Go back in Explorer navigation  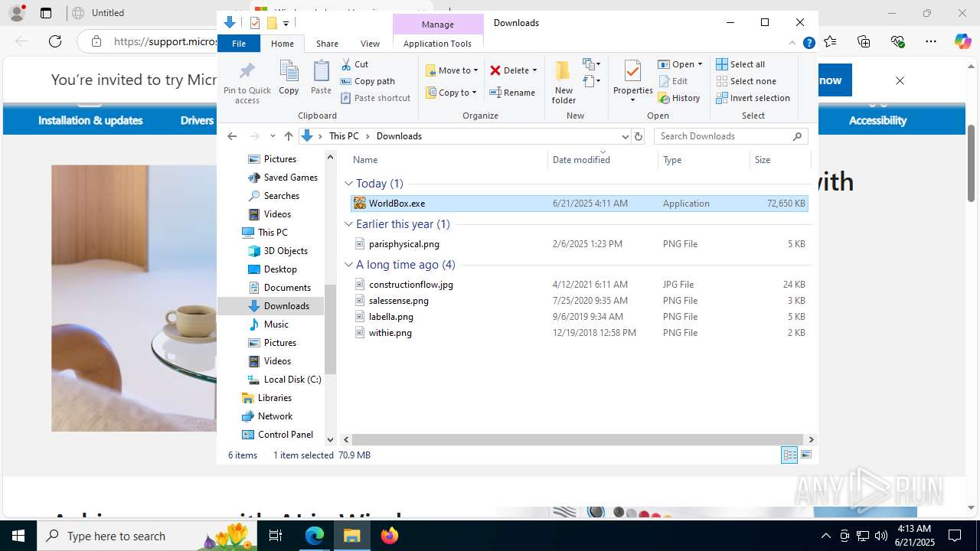click(x=233, y=136)
